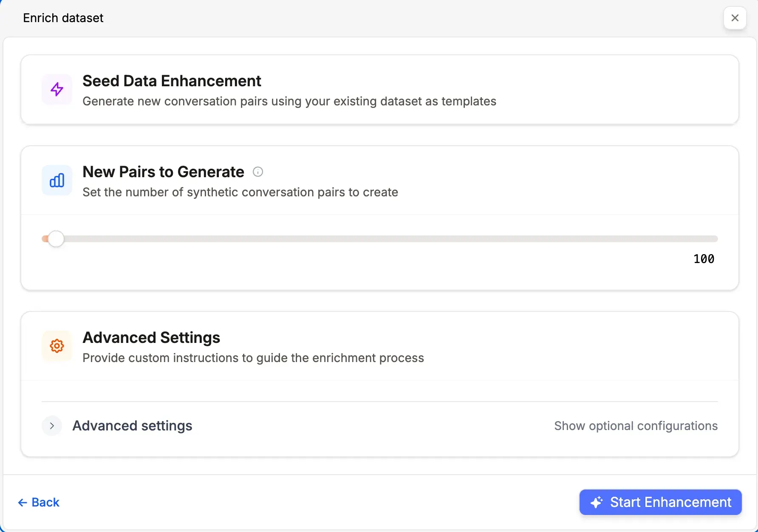The height and width of the screenshot is (532, 758).
Task: Expand the Advanced settings section
Action: (x=132, y=426)
